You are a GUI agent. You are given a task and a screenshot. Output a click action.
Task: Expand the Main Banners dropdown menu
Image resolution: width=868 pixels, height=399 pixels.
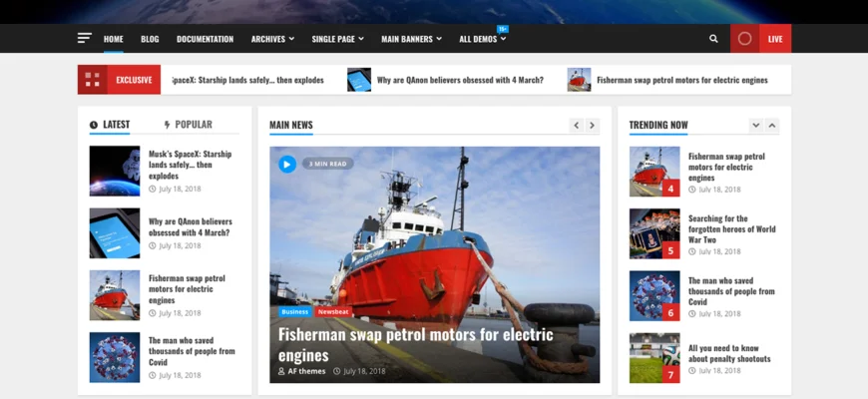tap(411, 39)
